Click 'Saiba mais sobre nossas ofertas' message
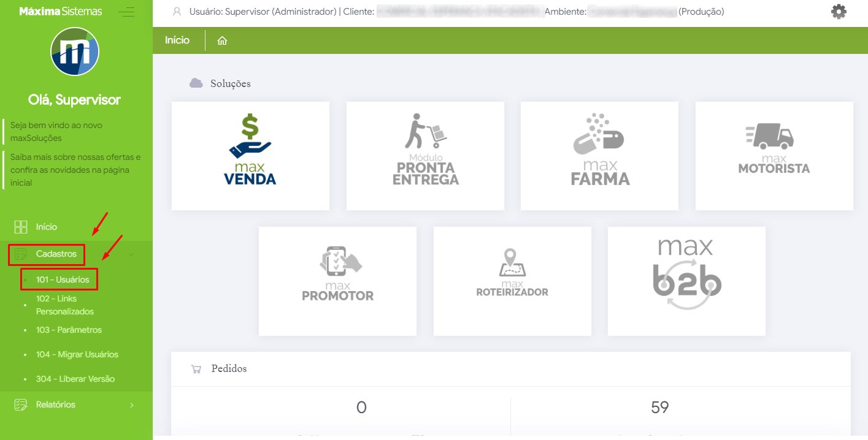Image resolution: width=868 pixels, height=440 pixels. point(75,170)
